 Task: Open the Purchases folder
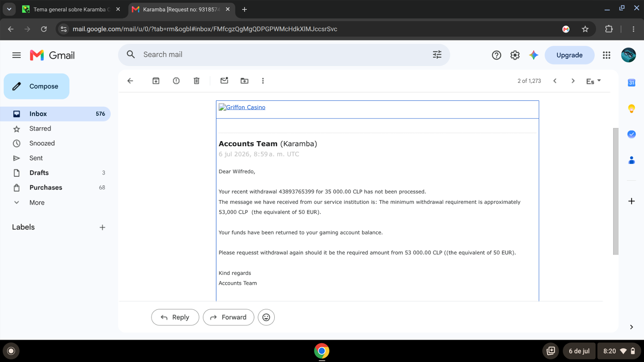pyautogui.click(x=55, y=187)
